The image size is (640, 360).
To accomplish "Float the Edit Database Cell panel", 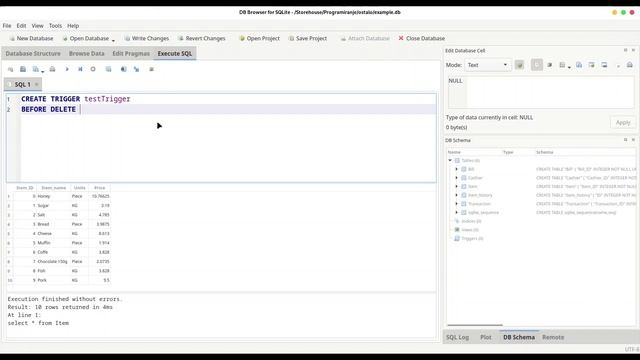I will coord(625,50).
